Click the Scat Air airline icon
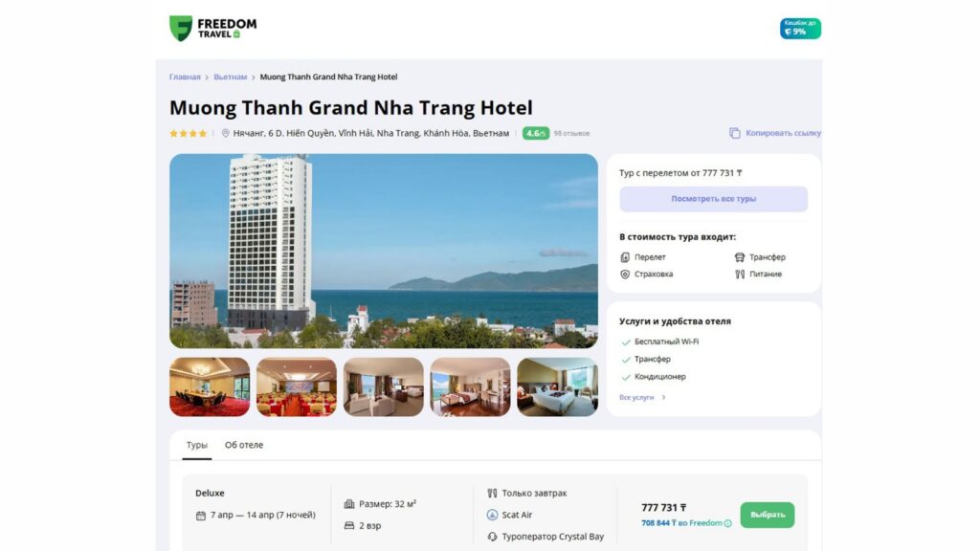The height and width of the screenshot is (551, 980). [492, 515]
